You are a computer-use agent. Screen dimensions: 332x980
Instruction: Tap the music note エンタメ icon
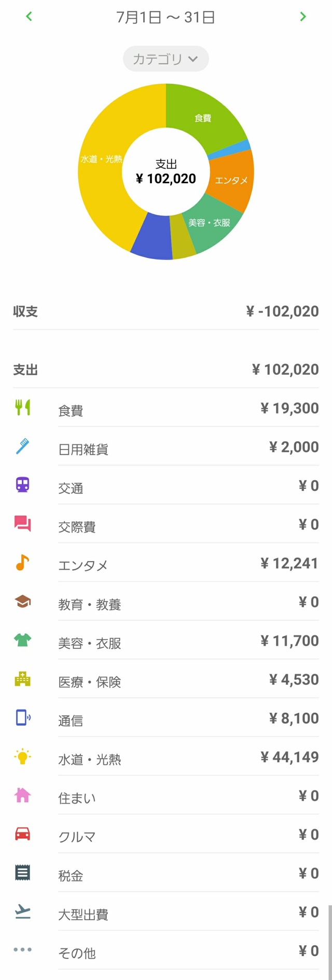coord(23,563)
